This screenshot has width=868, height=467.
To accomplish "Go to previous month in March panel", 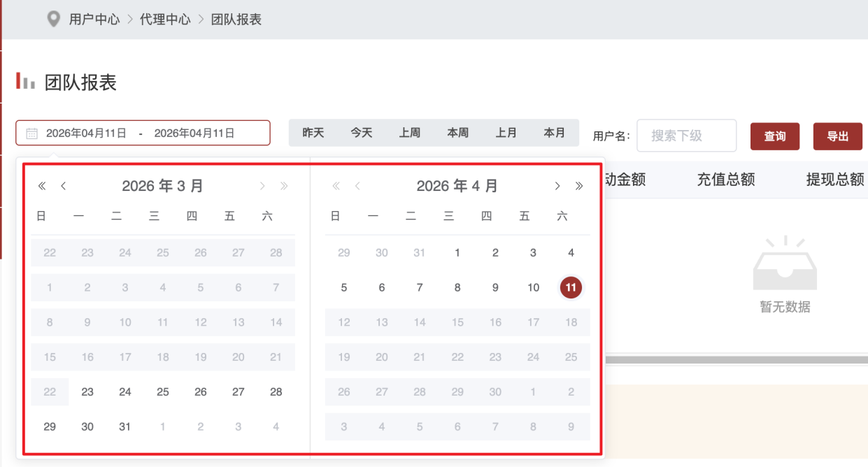I will [64, 186].
